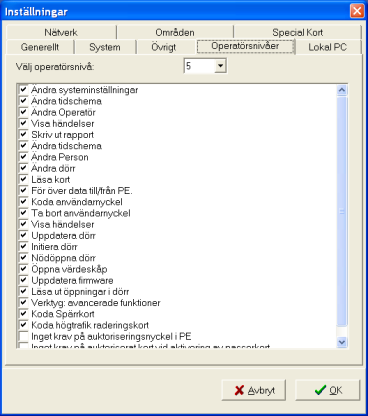Uncheck Ta bort användarnyckel
Viewport: 368px width, 416px height.
click(x=23, y=213)
